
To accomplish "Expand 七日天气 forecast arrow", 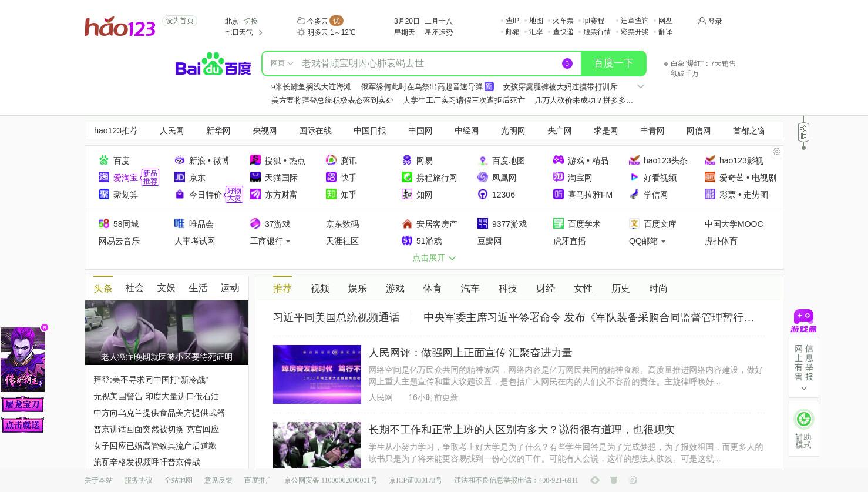I will 260,32.
